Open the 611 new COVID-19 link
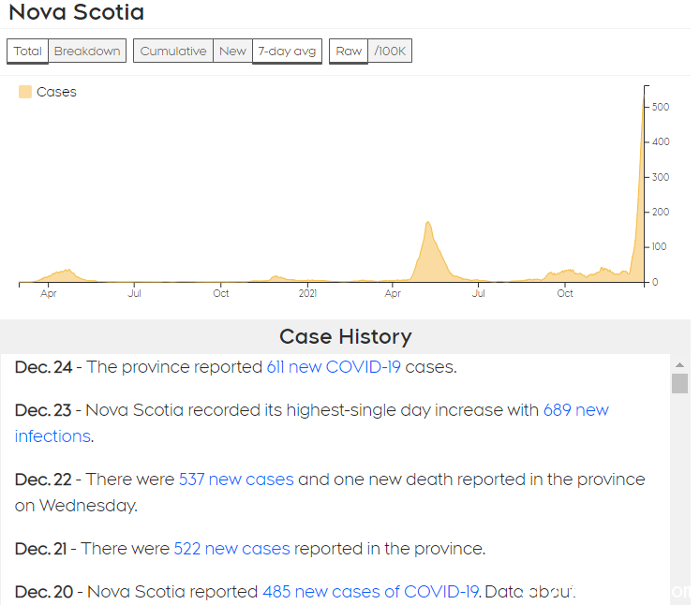700x605 pixels. pyautogui.click(x=334, y=366)
